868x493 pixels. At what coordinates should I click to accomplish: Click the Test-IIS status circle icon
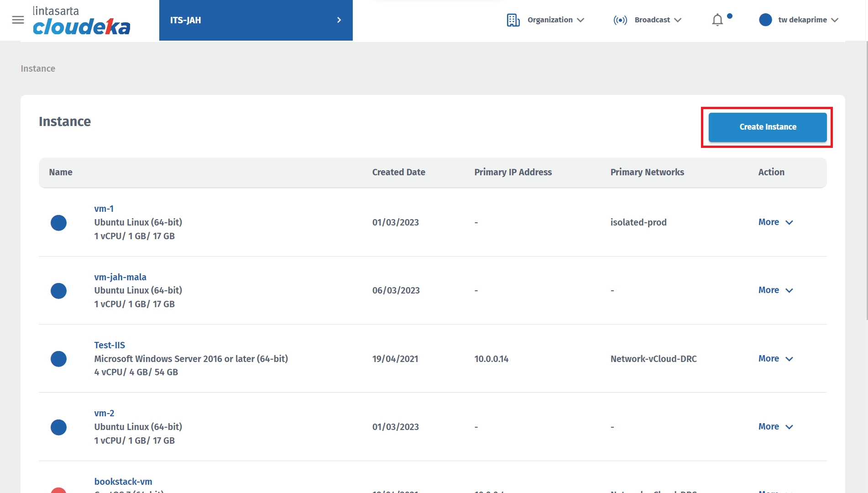click(58, 359)
